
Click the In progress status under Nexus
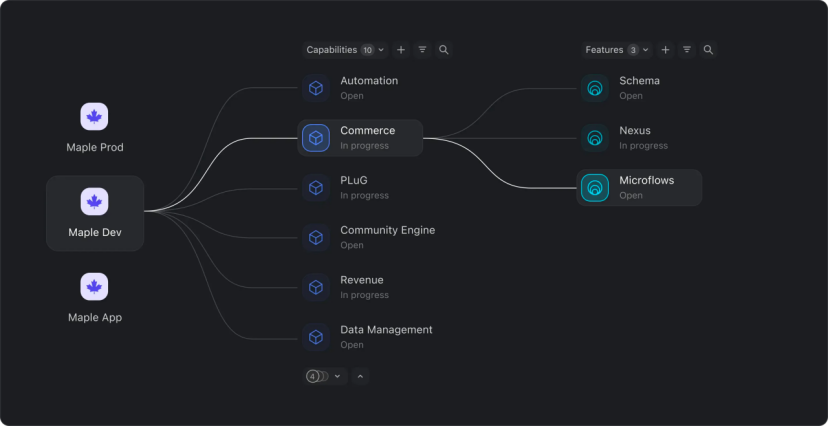coord(643,146)
